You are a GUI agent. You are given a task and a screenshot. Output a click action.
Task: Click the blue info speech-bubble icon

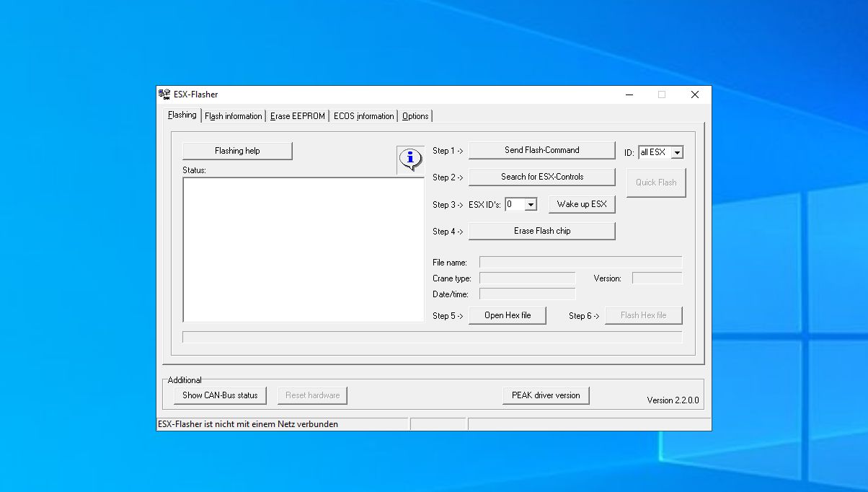coord(410,159)
